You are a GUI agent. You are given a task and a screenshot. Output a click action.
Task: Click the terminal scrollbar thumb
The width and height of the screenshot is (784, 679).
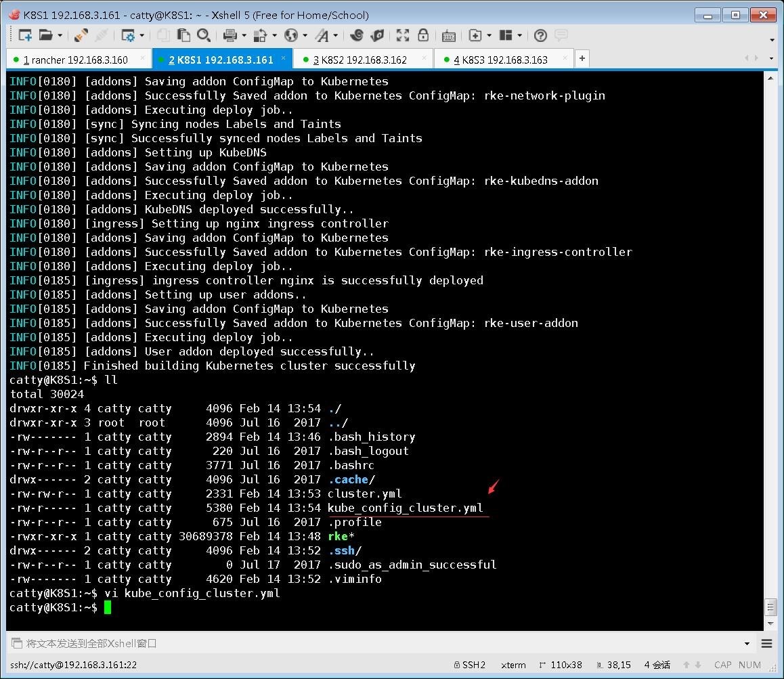click(x=770, y=607)
